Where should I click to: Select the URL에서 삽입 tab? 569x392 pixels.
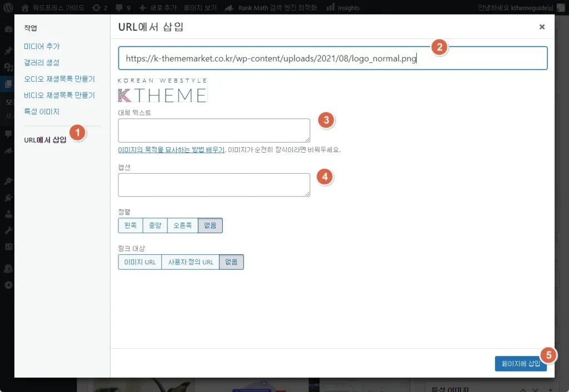(46, 140)
